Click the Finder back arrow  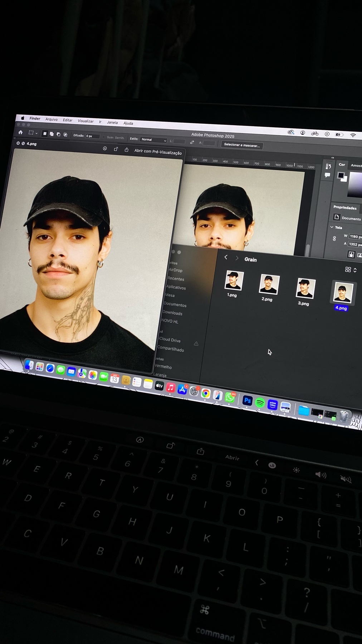point(226,257)
